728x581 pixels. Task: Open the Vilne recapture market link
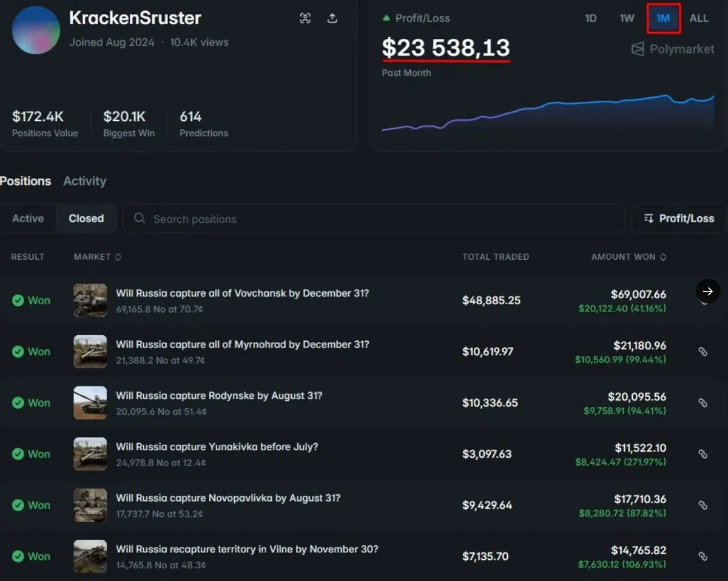(247, 549)
